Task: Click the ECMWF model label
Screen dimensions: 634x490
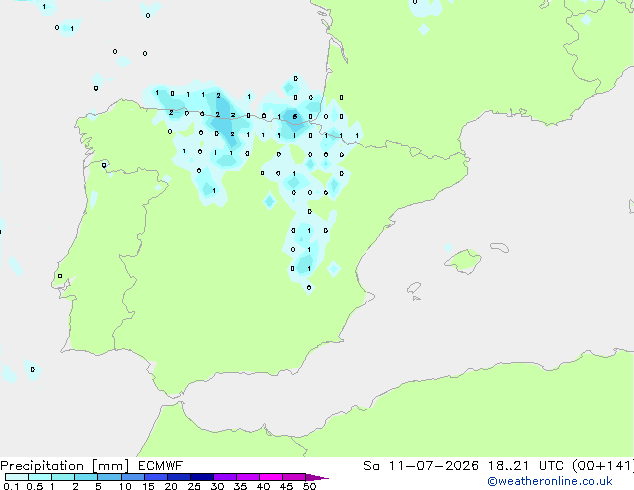Action: (x=161, y=466)
